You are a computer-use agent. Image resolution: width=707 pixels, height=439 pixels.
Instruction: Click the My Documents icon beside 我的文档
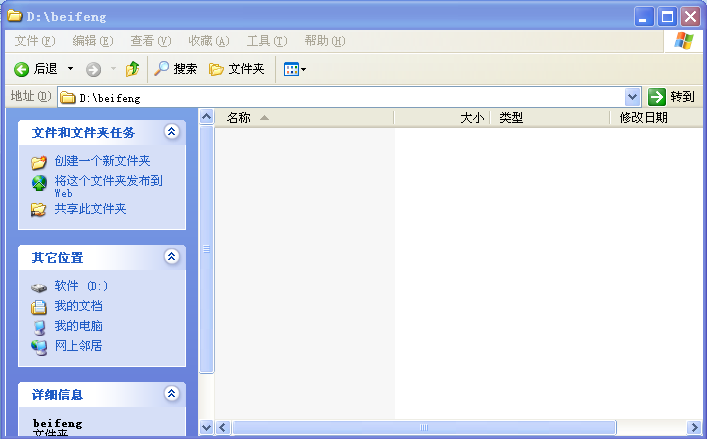39,307
